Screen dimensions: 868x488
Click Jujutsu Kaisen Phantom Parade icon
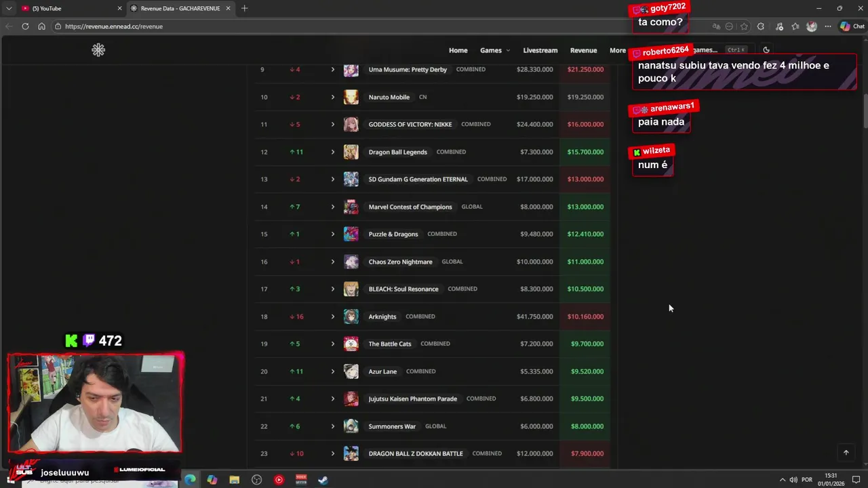click(x=351, y=399)
